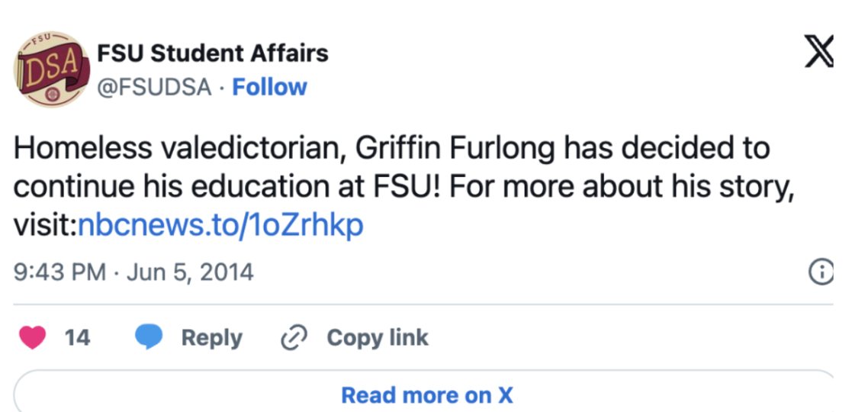This screenshot has width=868, height=412.
Task: Click the blue reply speech bubble icon
Action: pos(149,337)
